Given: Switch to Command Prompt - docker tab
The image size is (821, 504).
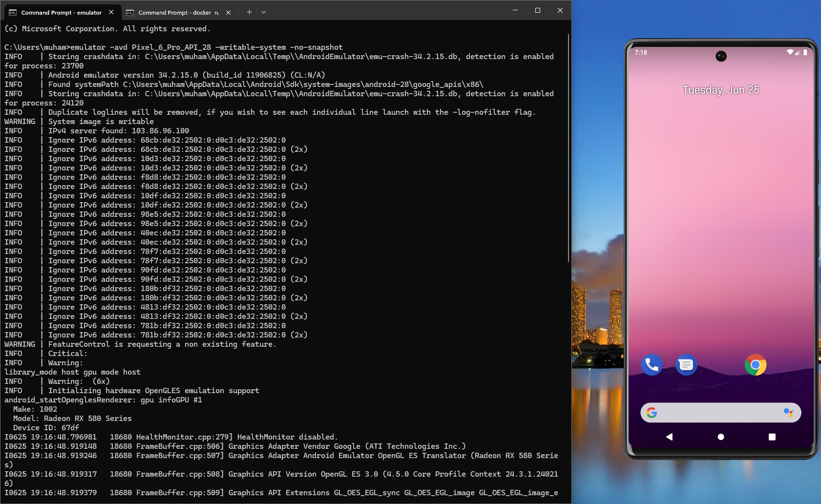Looking at the screenshot, I should click(173, 12).
